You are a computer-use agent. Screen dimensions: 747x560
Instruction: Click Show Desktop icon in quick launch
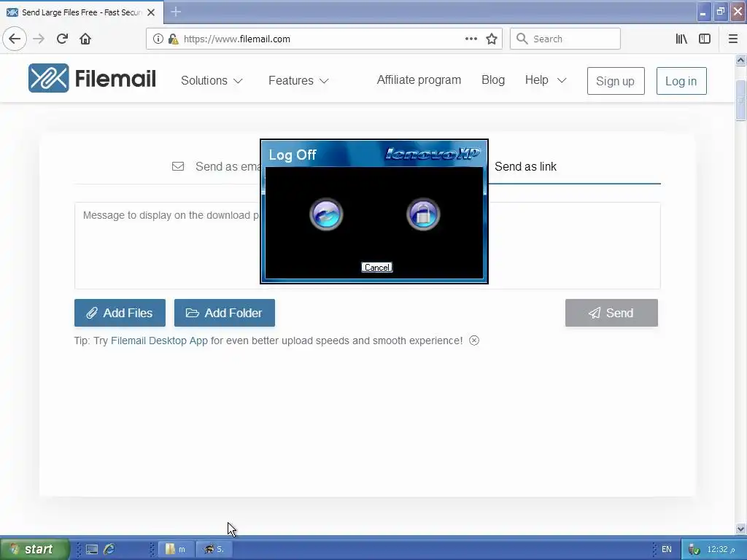(92, 550)
